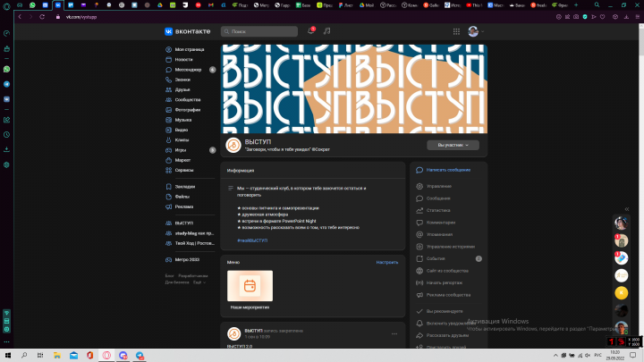Go back with browser back arrow
The height and width of the screenshot is (362, 644).
pyautogui.click(x=20, y=17)
